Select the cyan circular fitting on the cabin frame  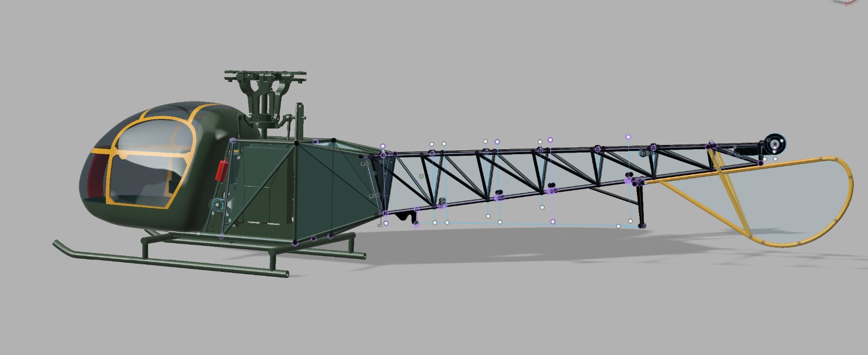pos(216,205)
